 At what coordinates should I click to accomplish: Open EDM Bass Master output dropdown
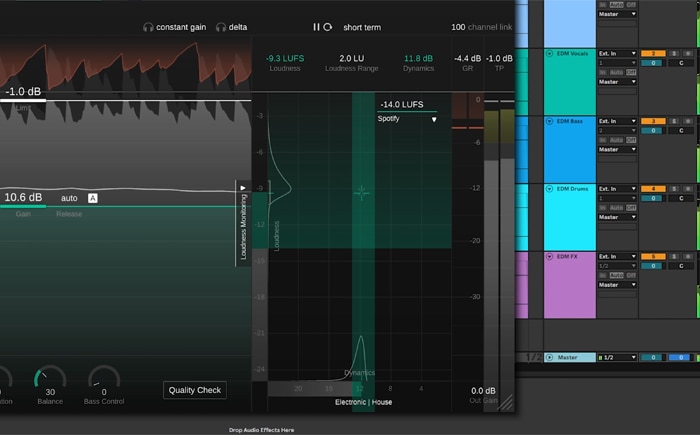tap(617, 149)
